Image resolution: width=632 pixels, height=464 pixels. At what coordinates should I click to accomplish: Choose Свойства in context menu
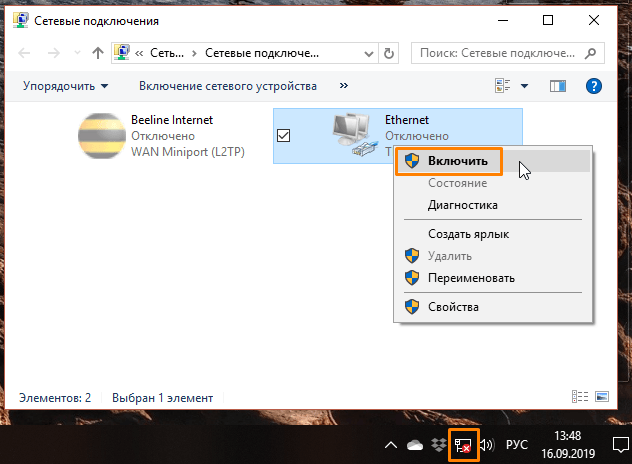coord(493,307)
